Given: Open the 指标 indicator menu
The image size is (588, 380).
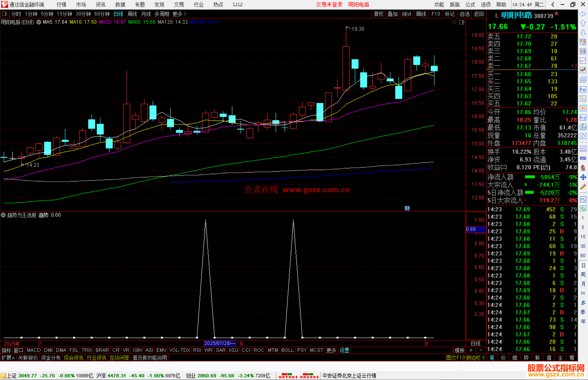Looking at the screenshot, I should point(6,350).
